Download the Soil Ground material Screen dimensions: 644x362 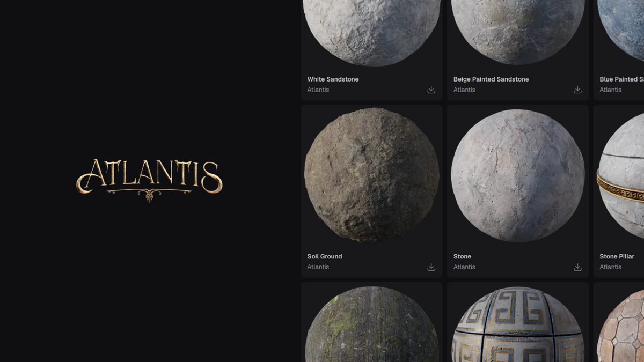(x=431, y=267)
